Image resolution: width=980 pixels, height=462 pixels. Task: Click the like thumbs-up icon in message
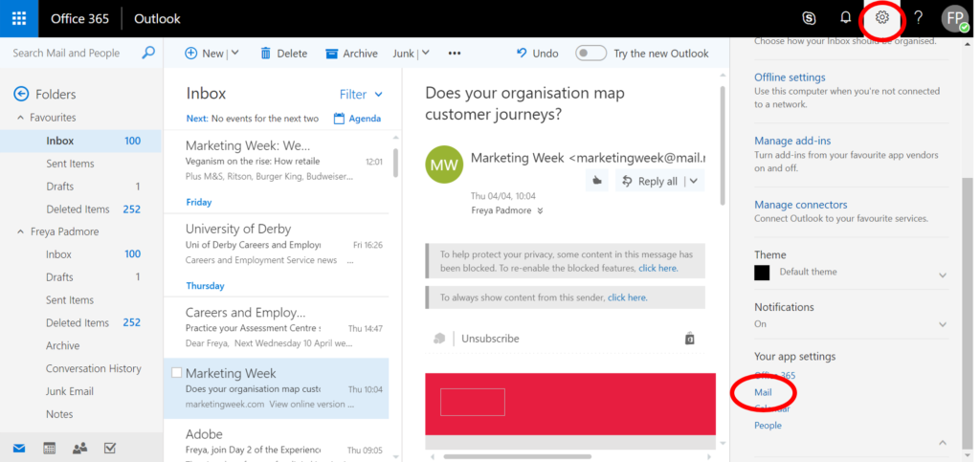(x=597, y=182)
